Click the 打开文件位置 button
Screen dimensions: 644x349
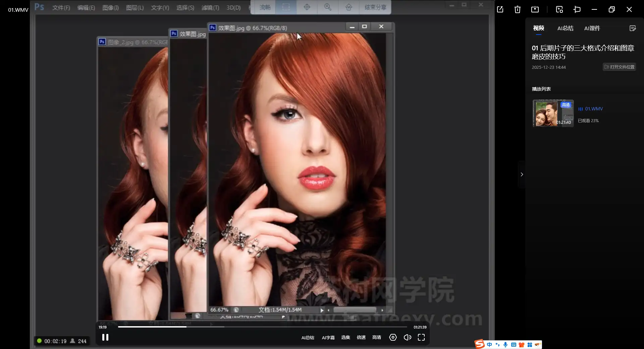[619, 67]
